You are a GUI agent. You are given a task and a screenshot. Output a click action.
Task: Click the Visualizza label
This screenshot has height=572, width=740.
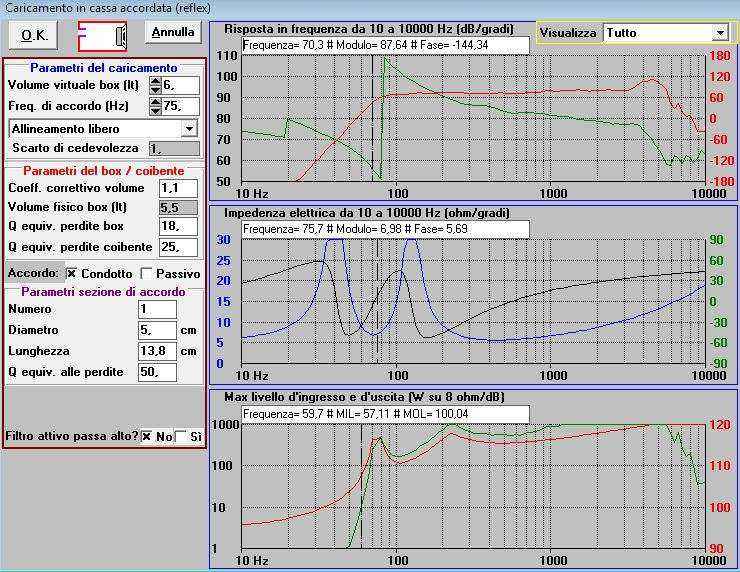(568, 33)
